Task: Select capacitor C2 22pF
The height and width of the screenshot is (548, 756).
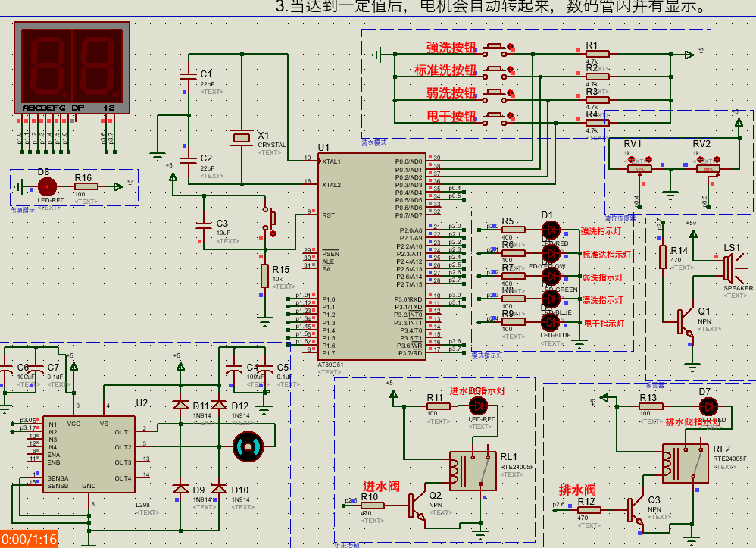Action: [188, 160]
